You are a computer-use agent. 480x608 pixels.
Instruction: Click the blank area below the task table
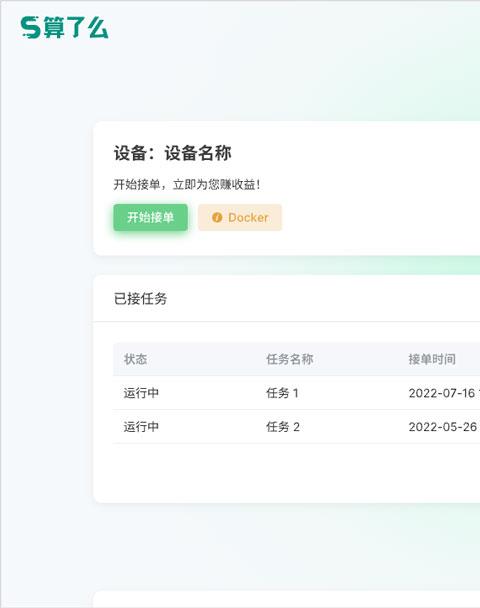click(x=287, y=473)
